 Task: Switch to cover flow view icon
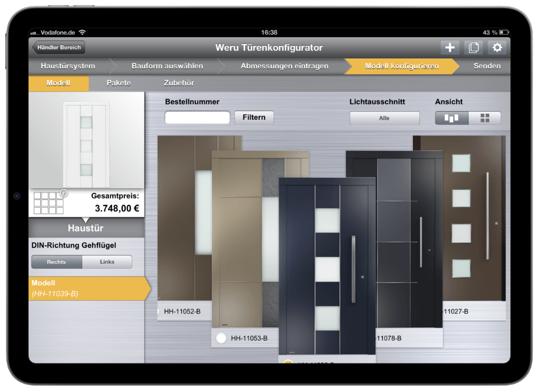[451, 118]
